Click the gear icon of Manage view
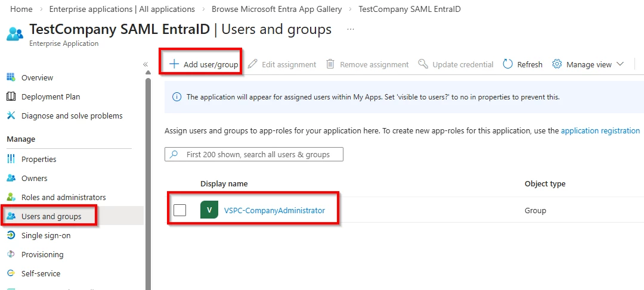Image resolution: width=644 pixels, height=290 pixels. pyautogui.click(x=557, y=64)
